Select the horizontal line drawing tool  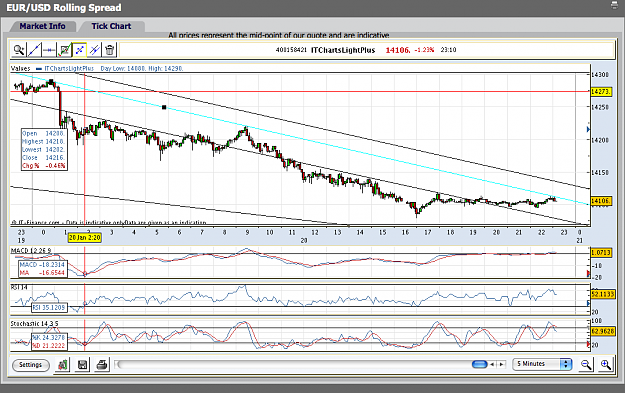tap(49, 50)
